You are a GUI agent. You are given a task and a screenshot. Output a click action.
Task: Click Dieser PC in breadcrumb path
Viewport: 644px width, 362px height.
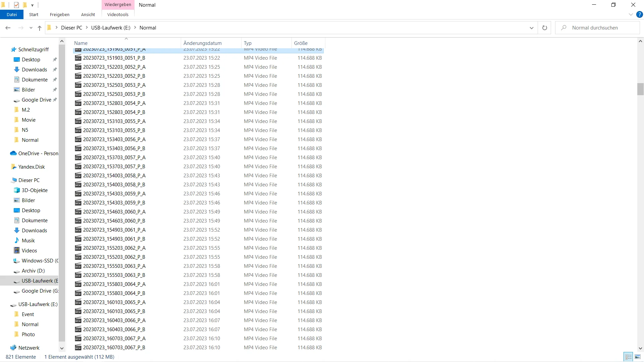pyautogui.click(x=71, y=28)
